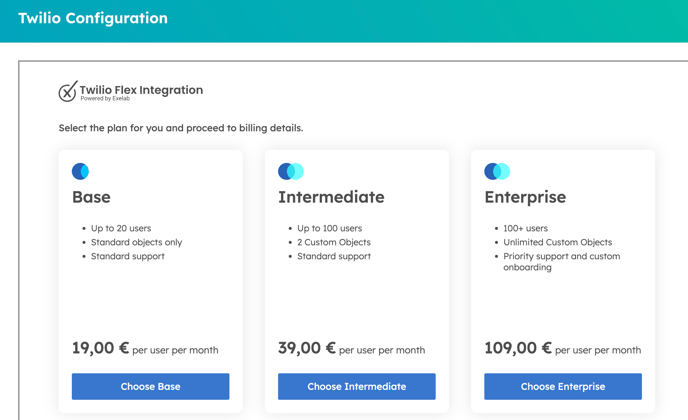Click the Enterprise plan double-circle icon
688x420 pixels.
tap(497, 171)
